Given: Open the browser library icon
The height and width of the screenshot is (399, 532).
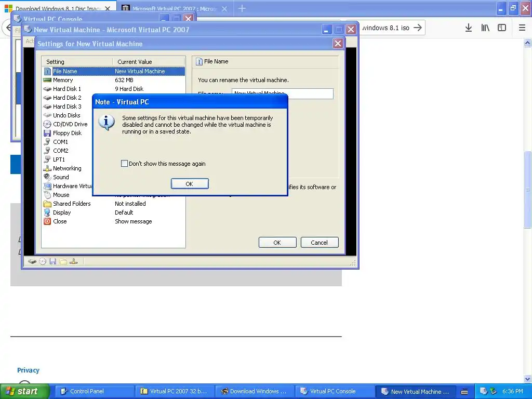Looking at the screenshot, I should (485, 28).
